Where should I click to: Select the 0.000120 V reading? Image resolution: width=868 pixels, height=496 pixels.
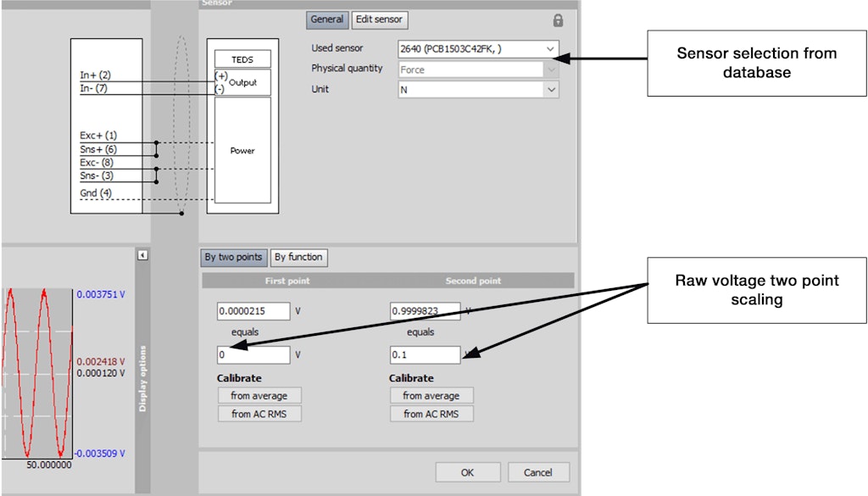point(101,373)
